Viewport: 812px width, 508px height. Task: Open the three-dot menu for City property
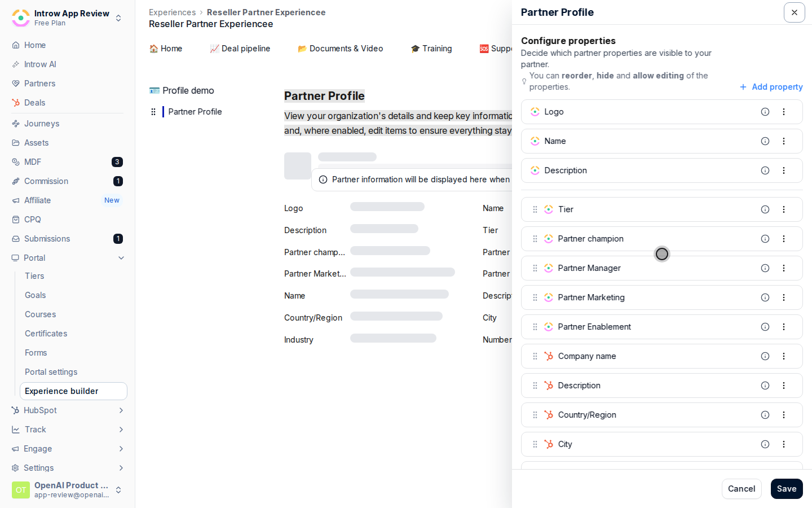coord(784,444)
